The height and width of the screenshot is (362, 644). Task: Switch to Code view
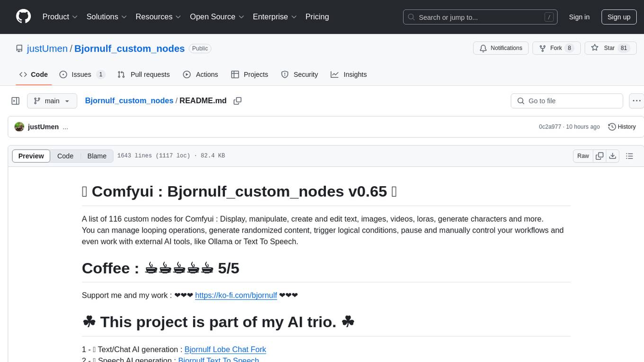pyautogui.click(x=65, y=156)
